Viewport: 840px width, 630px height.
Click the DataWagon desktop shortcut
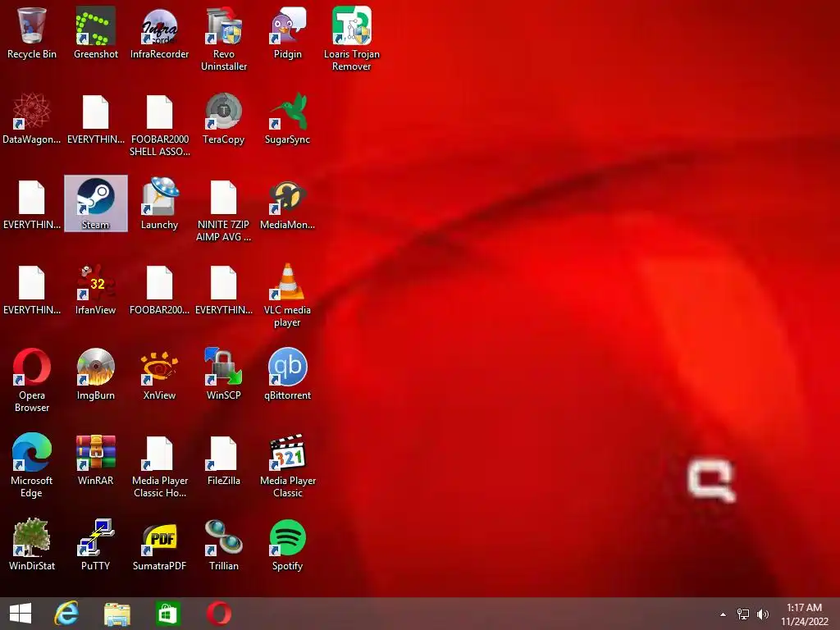pyautogui.click(x=32, y=119)
